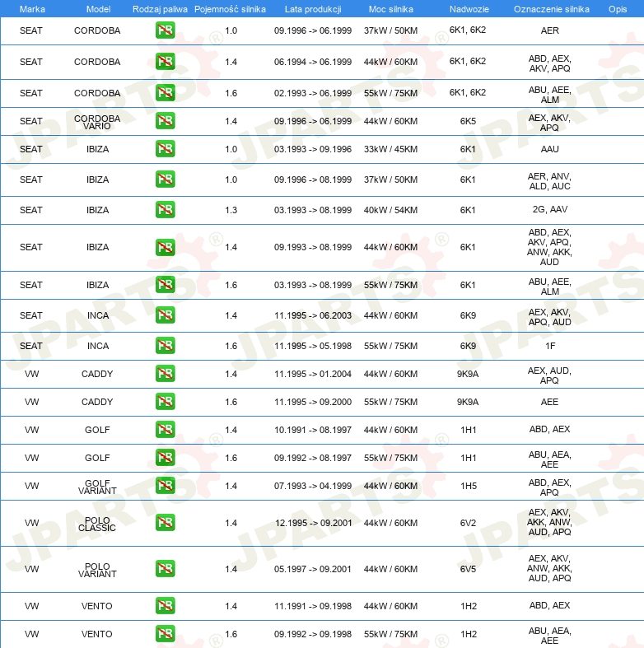Viewport: 644px width, 648px height.
Task: Click the 33kW / 45KM power cell
Action: coord(390,149)
